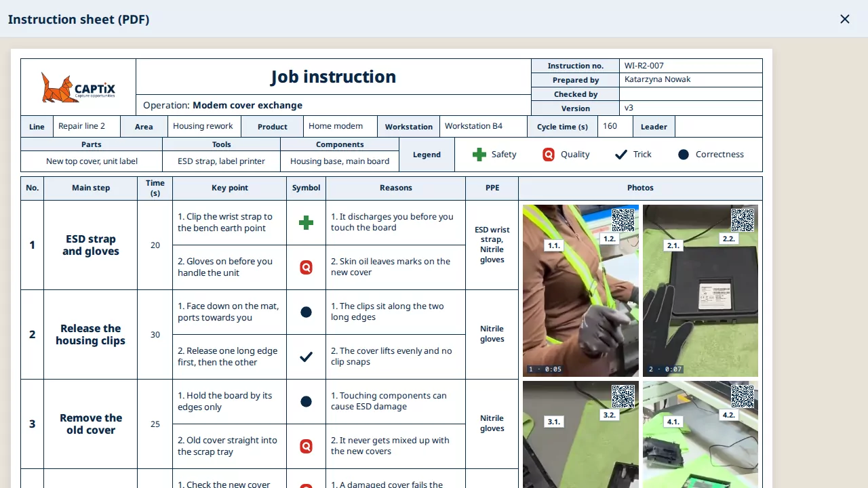The image size is (868, 488).
Task: Click the red Quality legend icon
Action: (x=549, y=155)
